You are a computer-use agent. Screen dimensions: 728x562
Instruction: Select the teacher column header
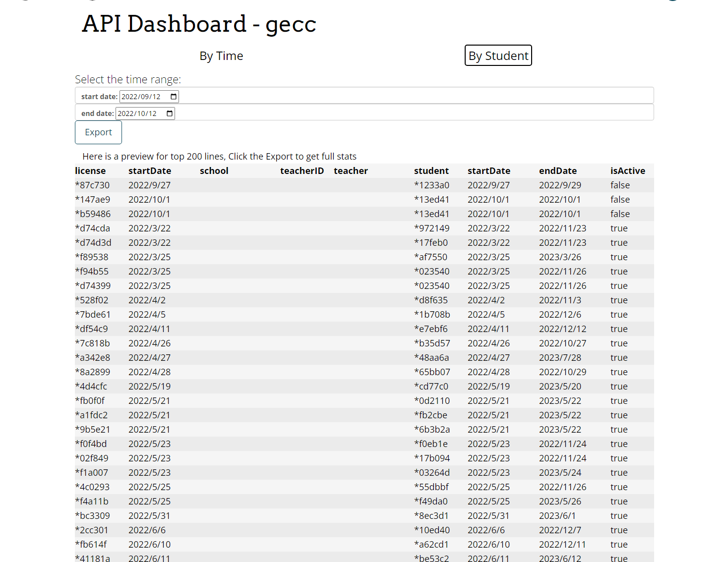click(351, 170)
